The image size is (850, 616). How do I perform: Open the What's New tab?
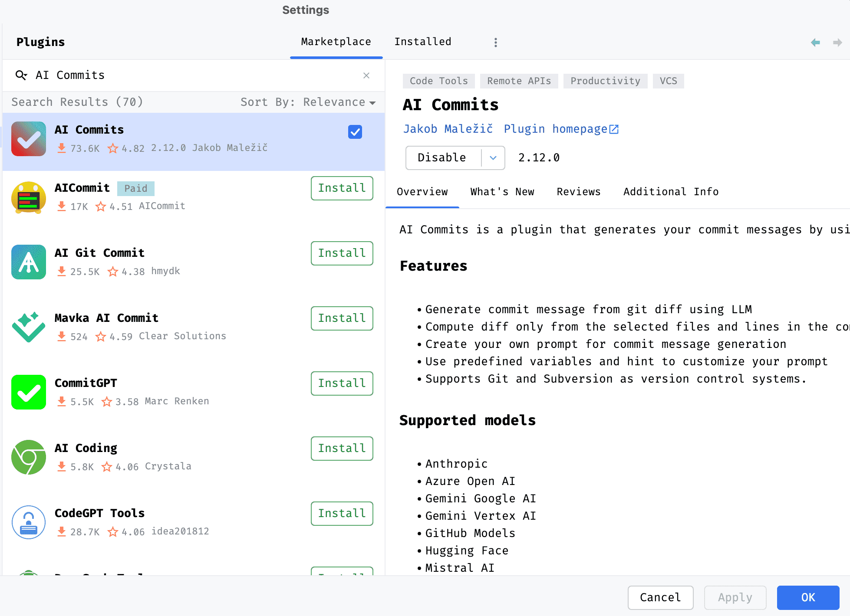[x=502, y=192]
